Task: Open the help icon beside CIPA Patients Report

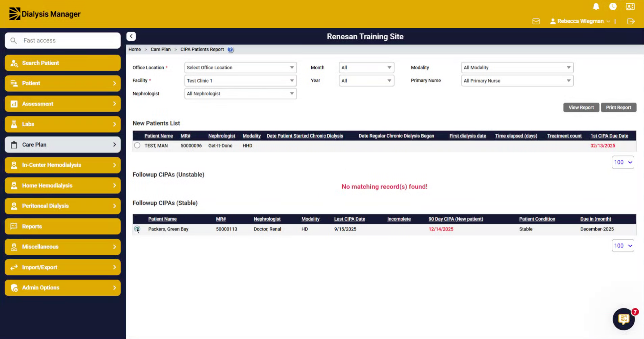Action: (x=230, y=49)
